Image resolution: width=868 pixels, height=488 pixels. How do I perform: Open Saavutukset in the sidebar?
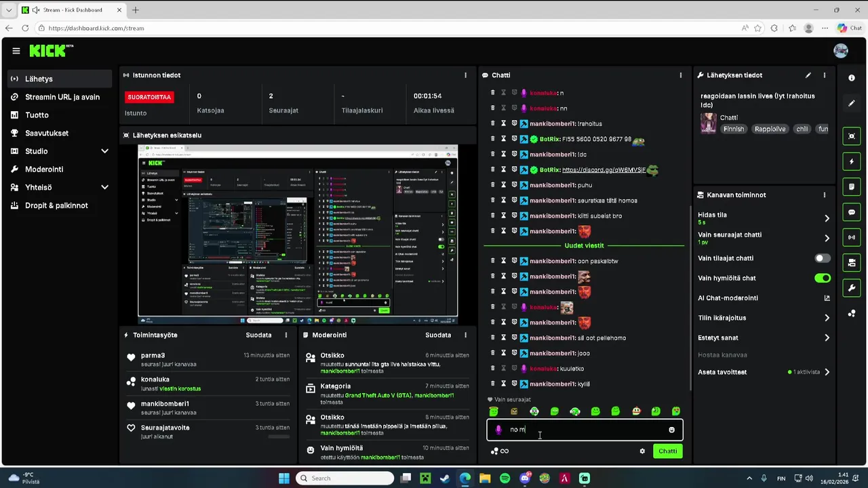coord(60,133)
